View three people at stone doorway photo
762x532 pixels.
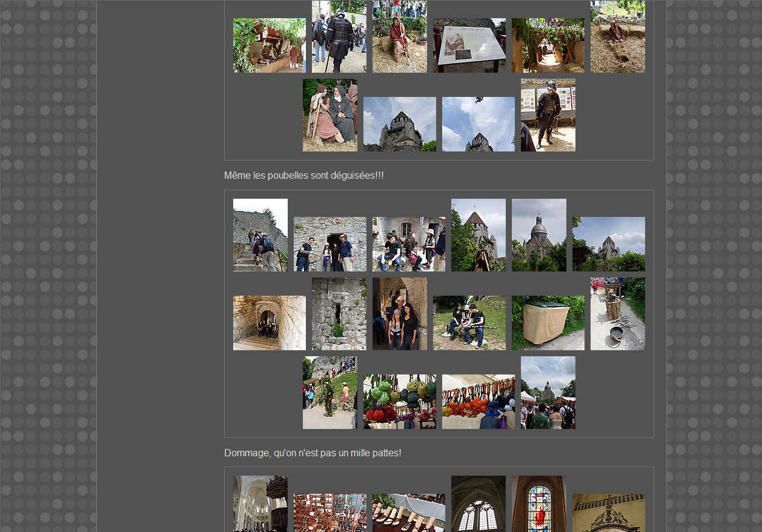tap(330, 244)
